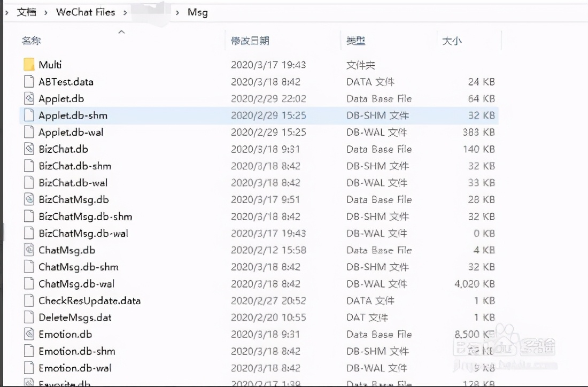Select the CheckResUpdate.data file icon
This screenshot has height=387, width=588.
pyautogui.click(x=29, y=300)
